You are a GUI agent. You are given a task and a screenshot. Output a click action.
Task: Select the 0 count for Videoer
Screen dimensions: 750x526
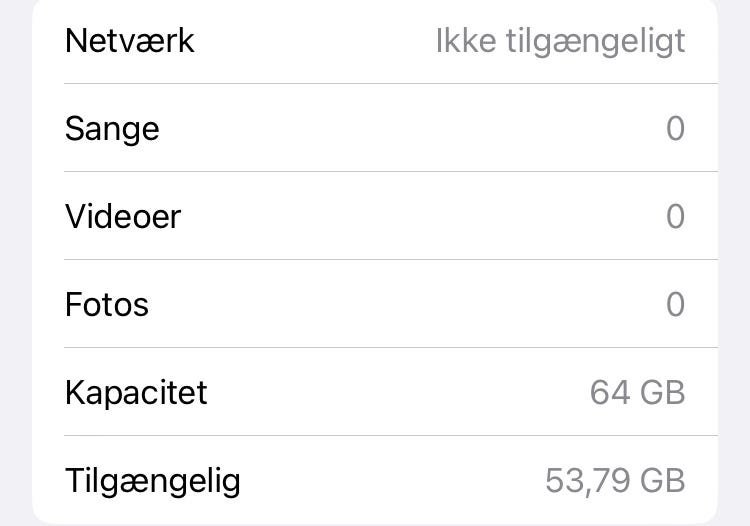[675, 217]
